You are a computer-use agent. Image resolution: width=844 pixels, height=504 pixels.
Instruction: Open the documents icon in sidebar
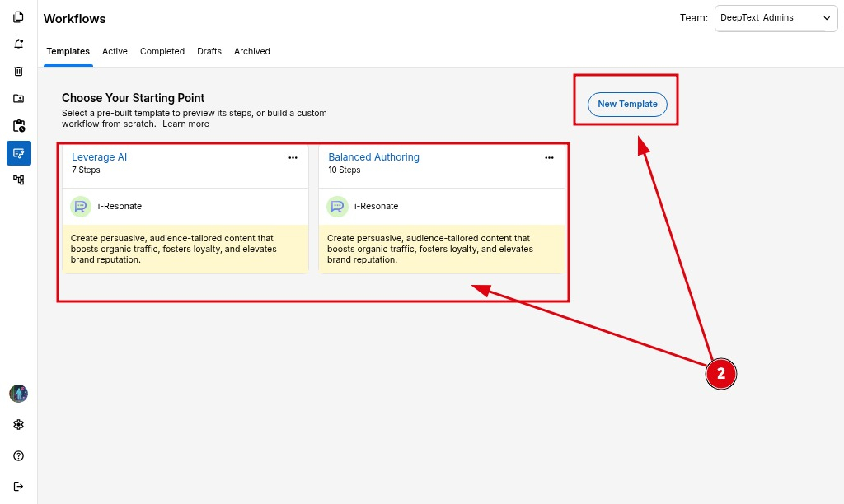(x=18, y=17)
